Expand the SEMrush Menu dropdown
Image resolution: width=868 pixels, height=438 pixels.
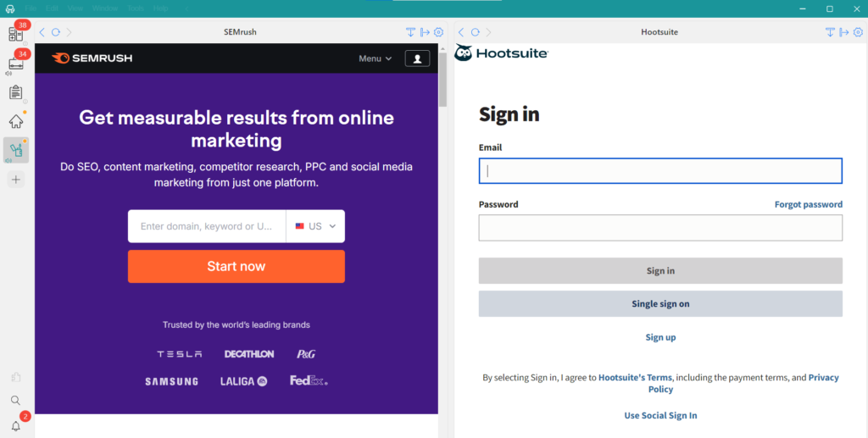coord(375,58)
